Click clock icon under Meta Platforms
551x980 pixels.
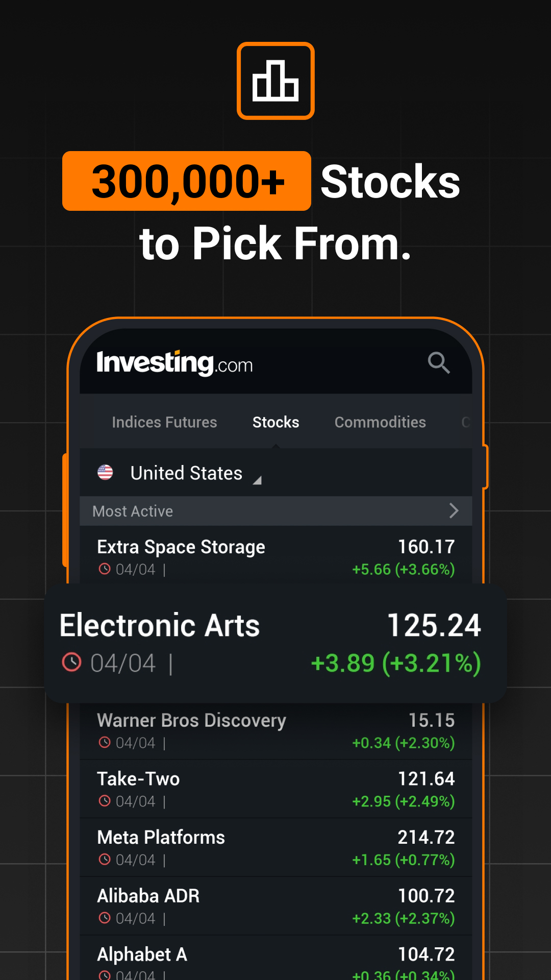tap(105, 859)
